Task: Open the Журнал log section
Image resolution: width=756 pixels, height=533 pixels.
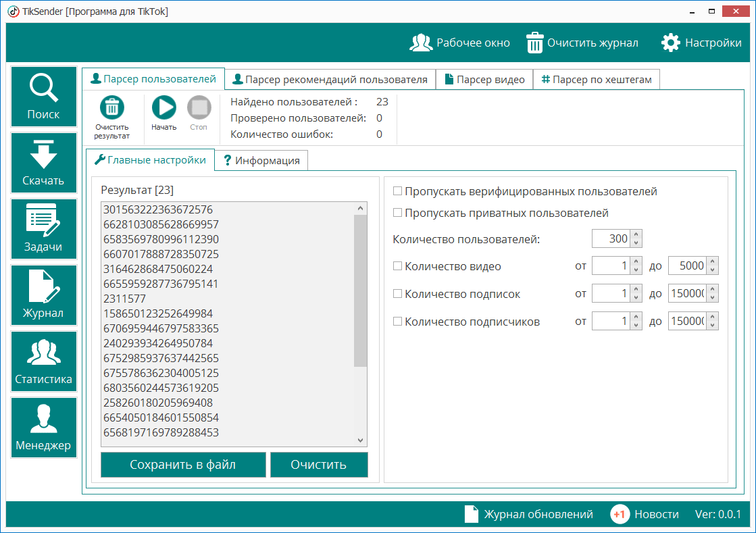Action: 43,295
